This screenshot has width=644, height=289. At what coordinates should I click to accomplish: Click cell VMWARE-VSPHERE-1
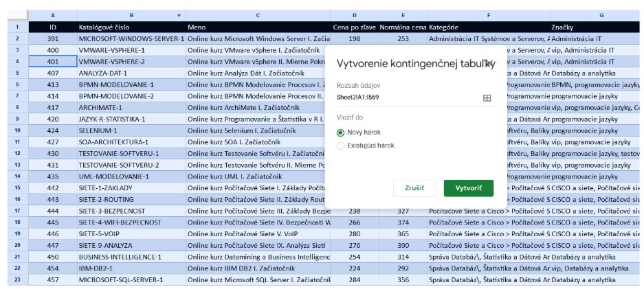coord(131,50)
